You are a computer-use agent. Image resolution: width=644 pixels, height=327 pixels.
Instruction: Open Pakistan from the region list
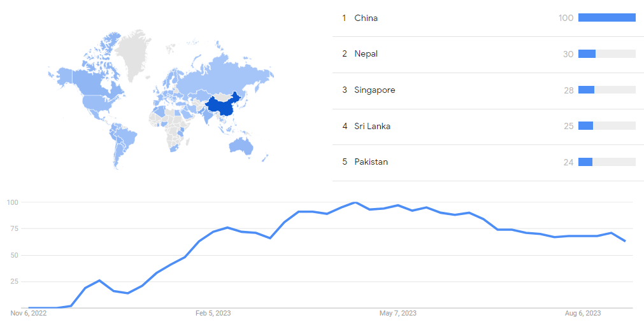[371, 162]
